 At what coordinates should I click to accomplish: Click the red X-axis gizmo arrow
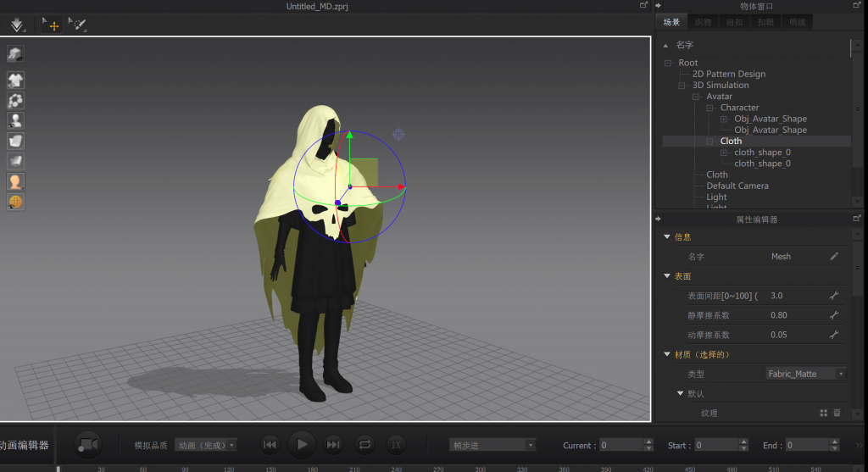point(401,187)
